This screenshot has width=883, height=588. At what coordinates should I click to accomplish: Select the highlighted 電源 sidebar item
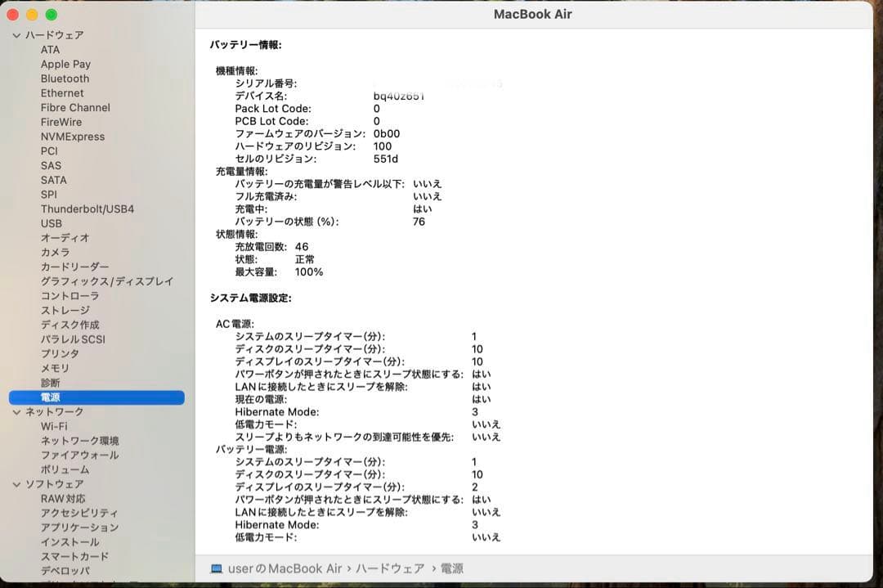(96, 397)
